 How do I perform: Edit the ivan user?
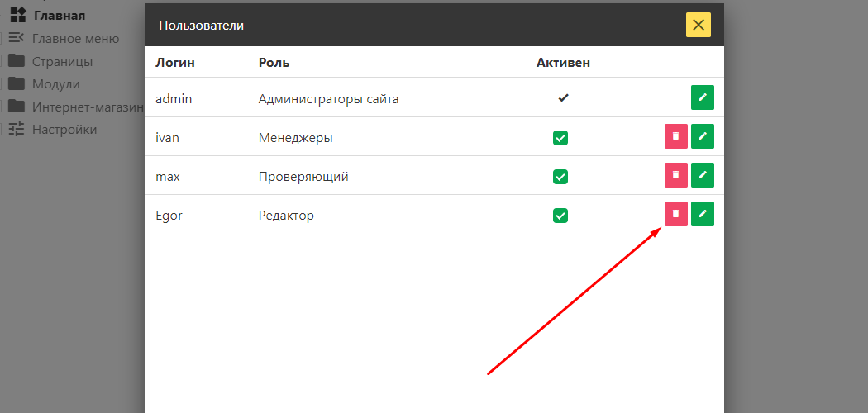703,136
